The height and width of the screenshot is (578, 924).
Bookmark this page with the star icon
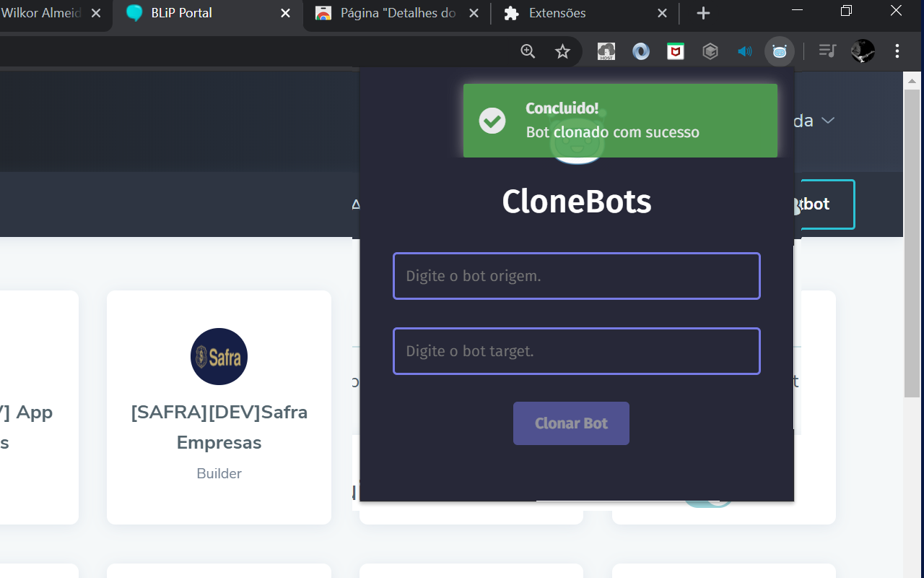point(562,51)
